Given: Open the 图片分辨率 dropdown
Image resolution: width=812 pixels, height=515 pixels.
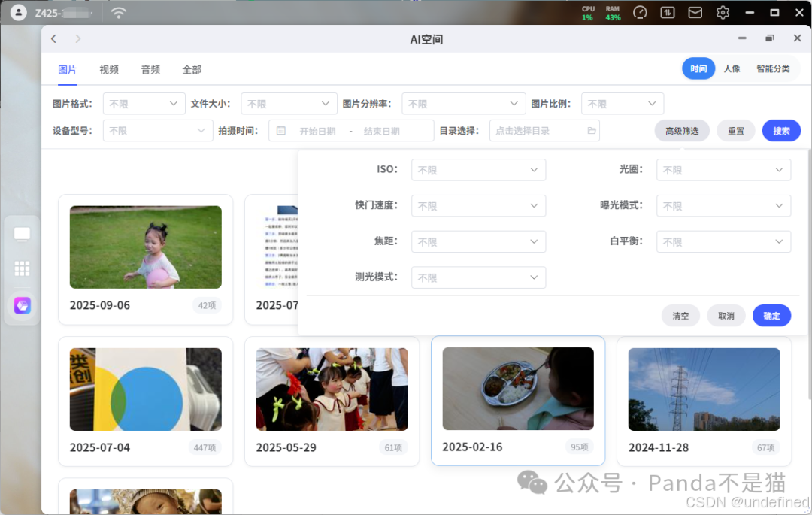Looking at the screenshot, I should pyautogui.click(x=463, y=104).
